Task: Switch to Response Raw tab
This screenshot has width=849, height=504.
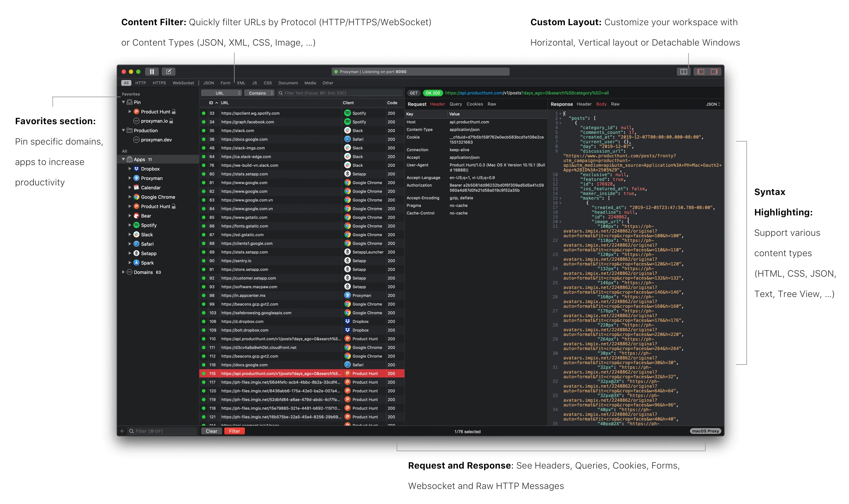Action: pos(615,104)
